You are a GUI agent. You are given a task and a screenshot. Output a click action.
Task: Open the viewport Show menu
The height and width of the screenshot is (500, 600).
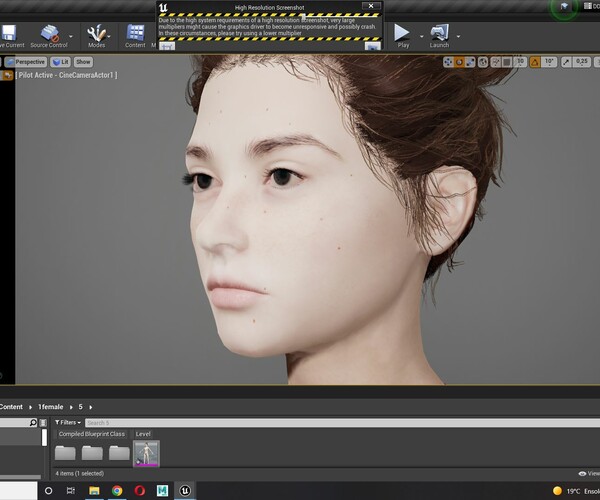(83, 62)
